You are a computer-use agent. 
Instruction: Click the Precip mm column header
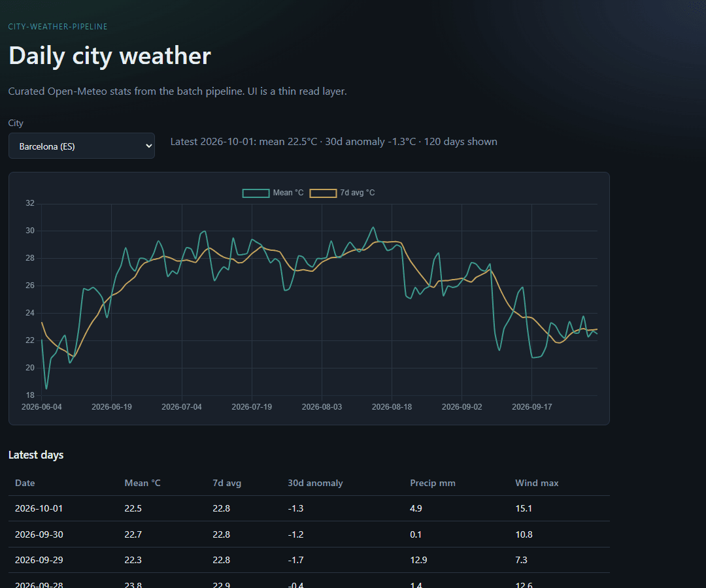[x=432, y=483]
